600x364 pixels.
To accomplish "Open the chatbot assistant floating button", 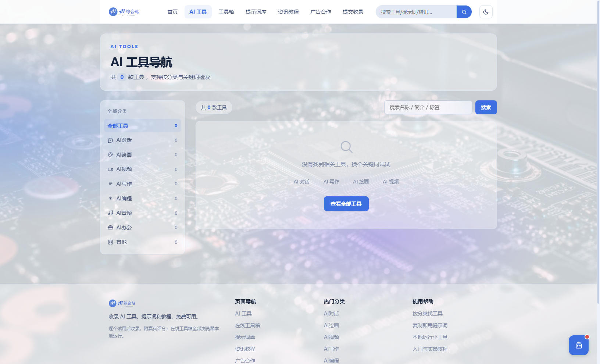I will tap(579, 345).
